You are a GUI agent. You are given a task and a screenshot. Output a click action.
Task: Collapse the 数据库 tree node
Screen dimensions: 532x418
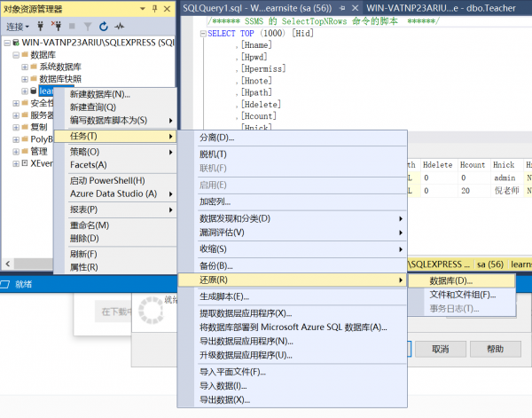(15, 55)
